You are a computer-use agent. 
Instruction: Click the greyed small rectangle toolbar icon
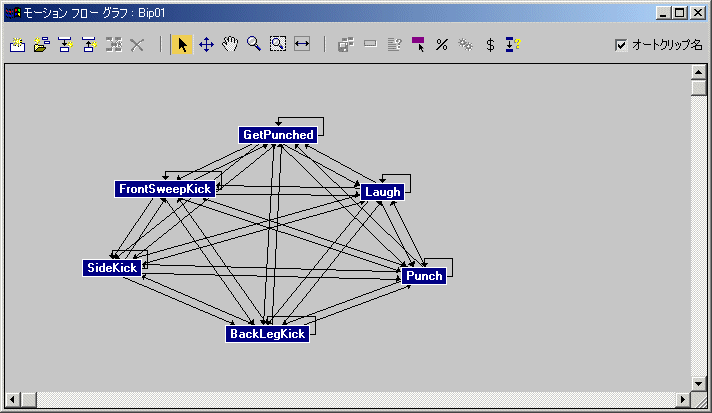[371, 44]
